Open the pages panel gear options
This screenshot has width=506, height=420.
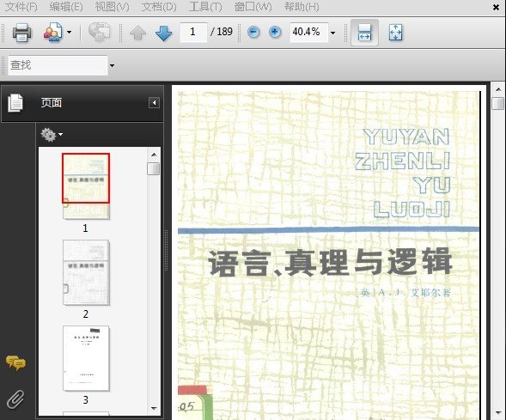[52, 135]
